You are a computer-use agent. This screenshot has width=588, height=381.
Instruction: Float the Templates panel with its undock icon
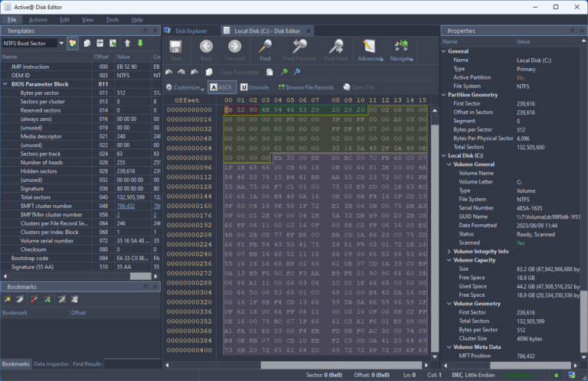tap(145, 31)
